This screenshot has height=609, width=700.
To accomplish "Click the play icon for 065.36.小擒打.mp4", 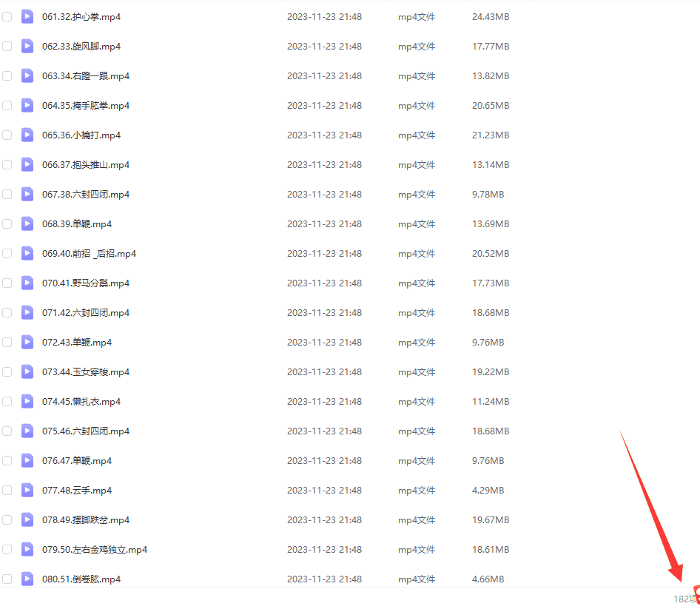I will click(27, 135).
